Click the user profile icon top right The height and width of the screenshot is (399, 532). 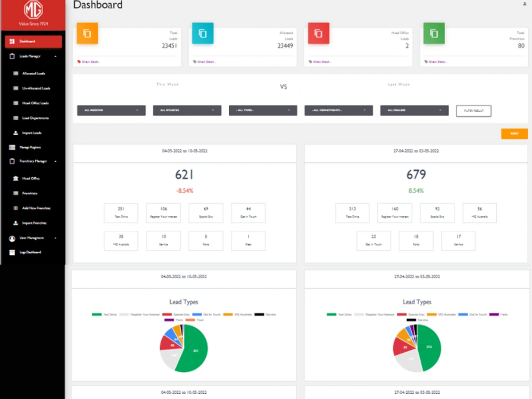(x=524, y=4)
